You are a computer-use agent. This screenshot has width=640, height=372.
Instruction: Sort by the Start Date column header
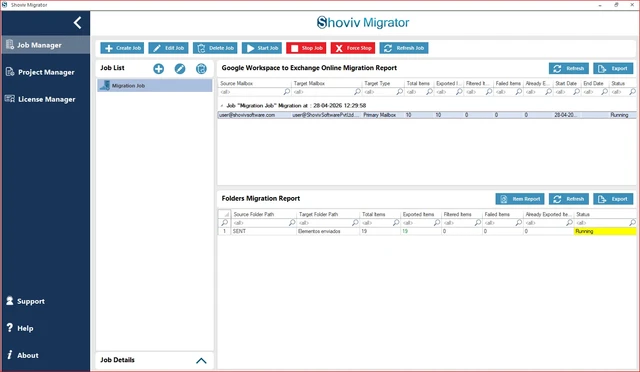click(567, 83)
